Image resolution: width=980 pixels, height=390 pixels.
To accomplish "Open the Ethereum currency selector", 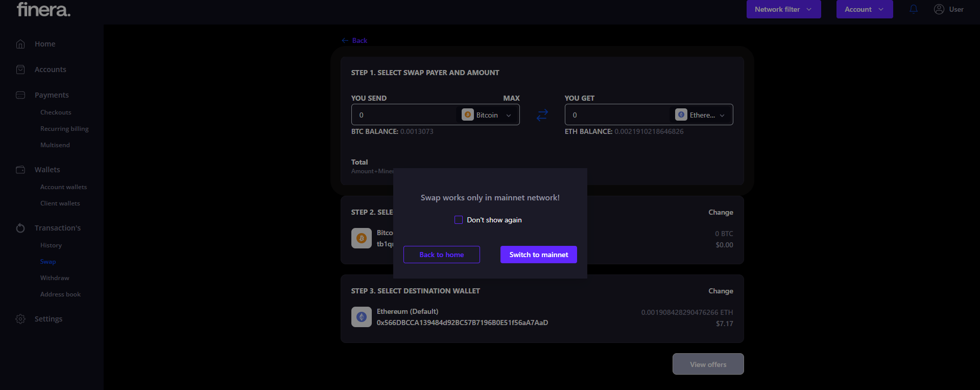I will [x=700, y=115].
